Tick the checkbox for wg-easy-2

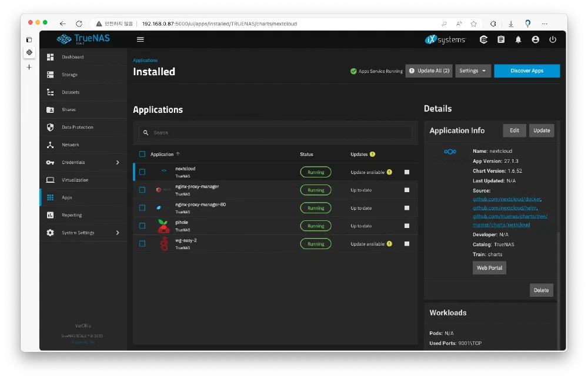click(142, 244)
